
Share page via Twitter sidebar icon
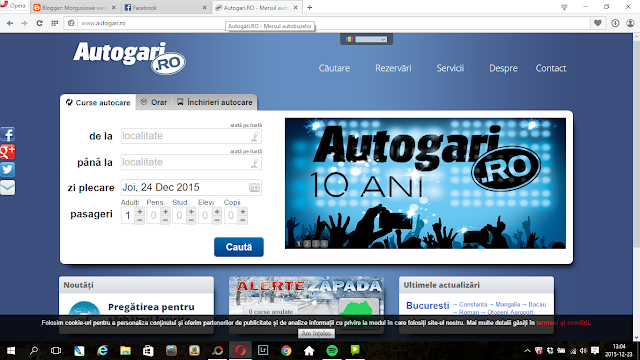point(7,169)
